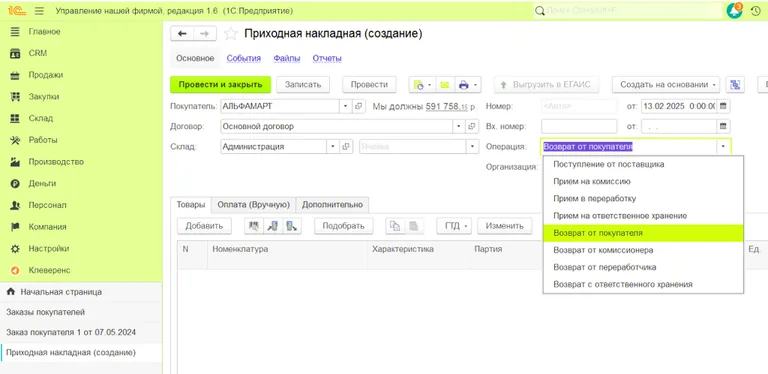Screen dimensions: 768x374
Task: Click the global search field
Action: [627, 11]
